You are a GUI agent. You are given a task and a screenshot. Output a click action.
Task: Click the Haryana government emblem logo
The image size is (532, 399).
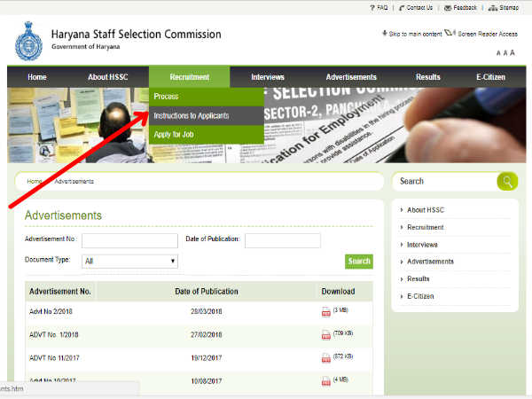pos(29,41)
